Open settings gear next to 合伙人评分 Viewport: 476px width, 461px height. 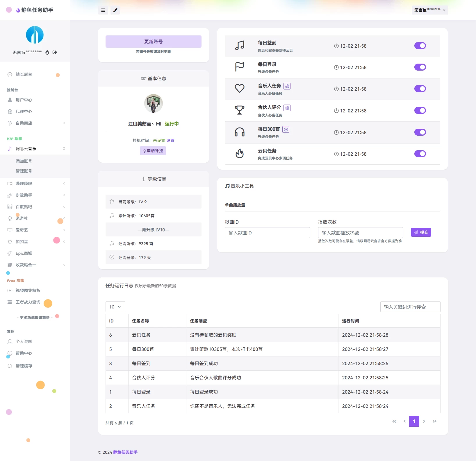(x=287, y=108)
